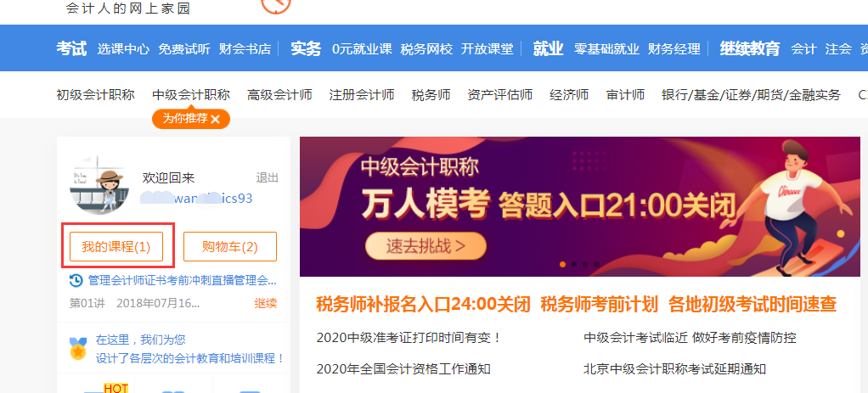Screen dimensions: 868x393
Task: Select 税务网校 in the blue navigation bar
Action: (427, 48)
